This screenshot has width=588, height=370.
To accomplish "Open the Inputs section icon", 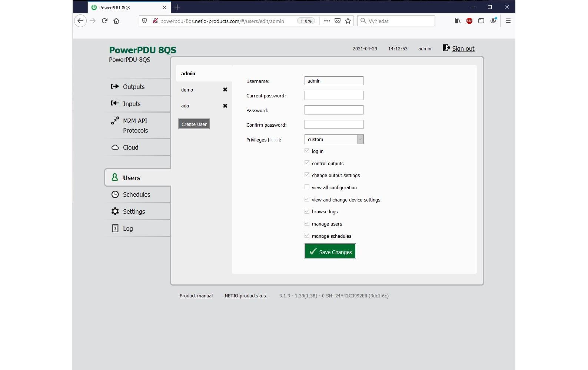I will pos(115,103).
